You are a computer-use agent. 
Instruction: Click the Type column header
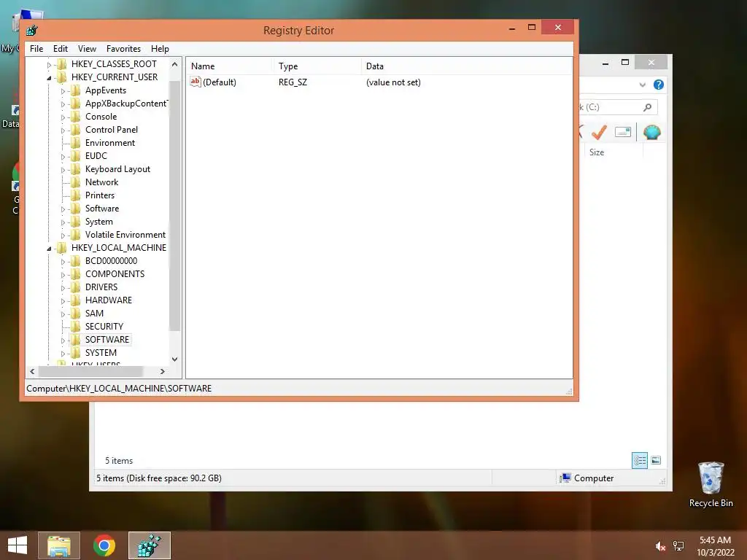coord(317,66)
